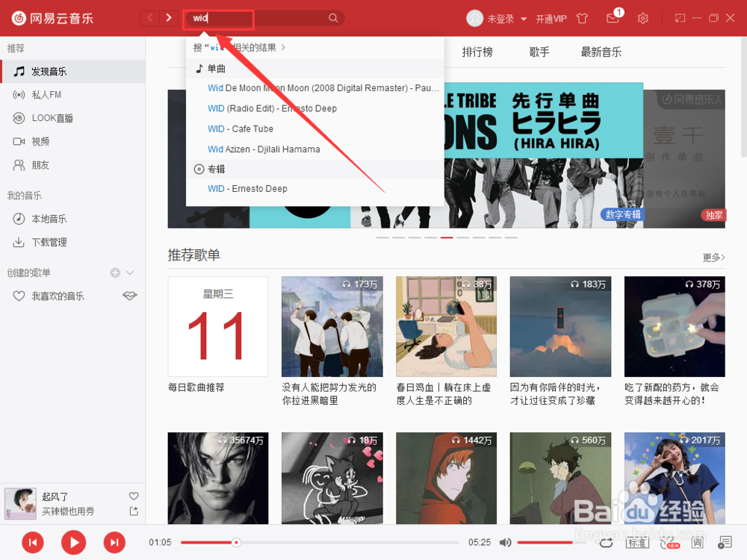747x560 pixels.
Task: Go forward with the right arrow button
Action: [x=168, y=18]
